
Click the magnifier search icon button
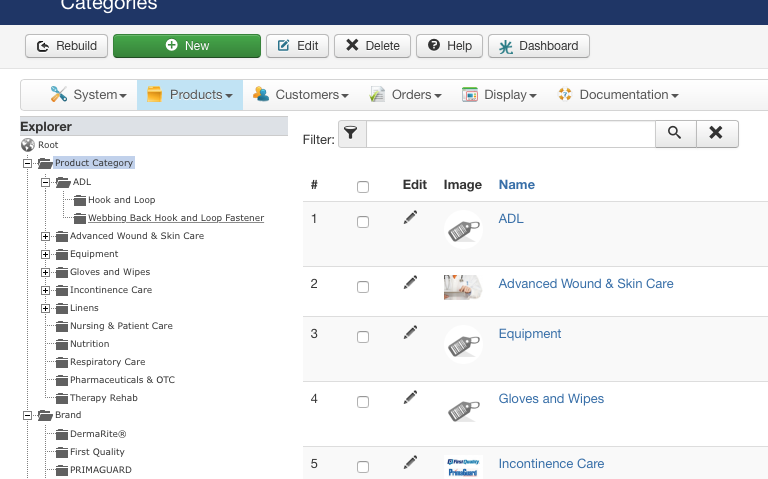pyautogui.click(x=675, y=134)
